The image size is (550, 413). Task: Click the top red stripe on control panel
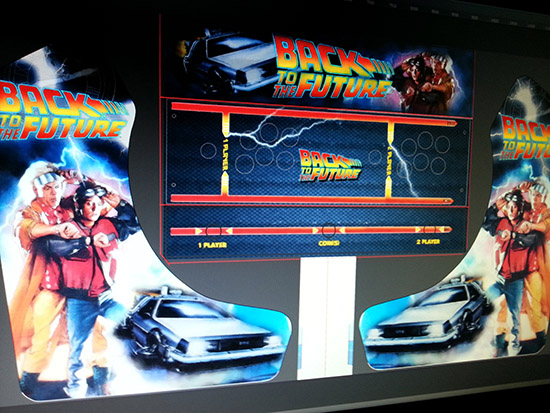[x=314, y=114]
